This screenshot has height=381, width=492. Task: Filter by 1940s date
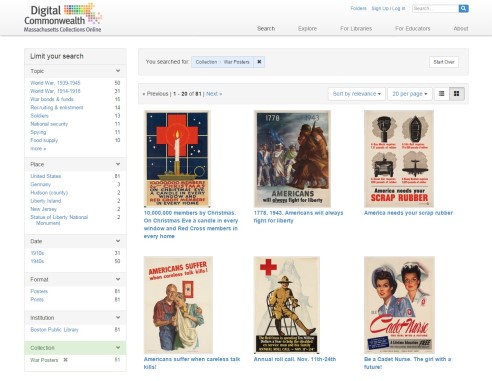pos(37,261)
